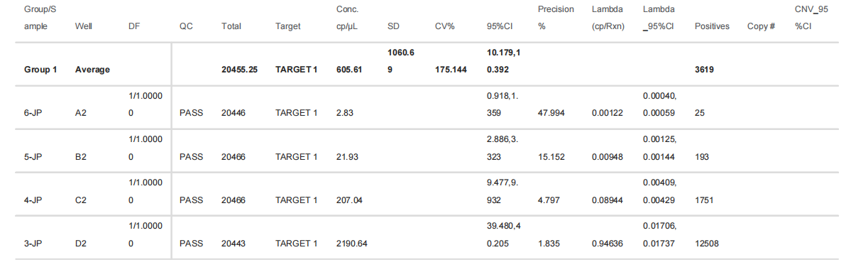Select the Well column header

(83, 26)
